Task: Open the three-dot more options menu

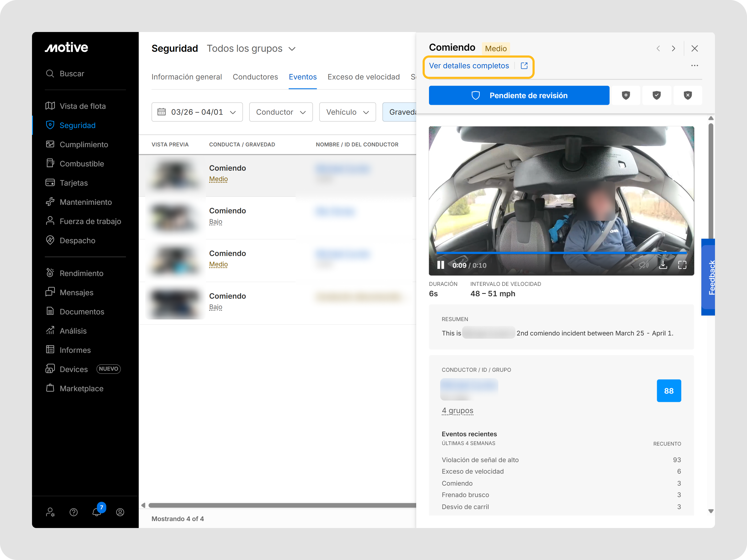Action: (694, 66)
